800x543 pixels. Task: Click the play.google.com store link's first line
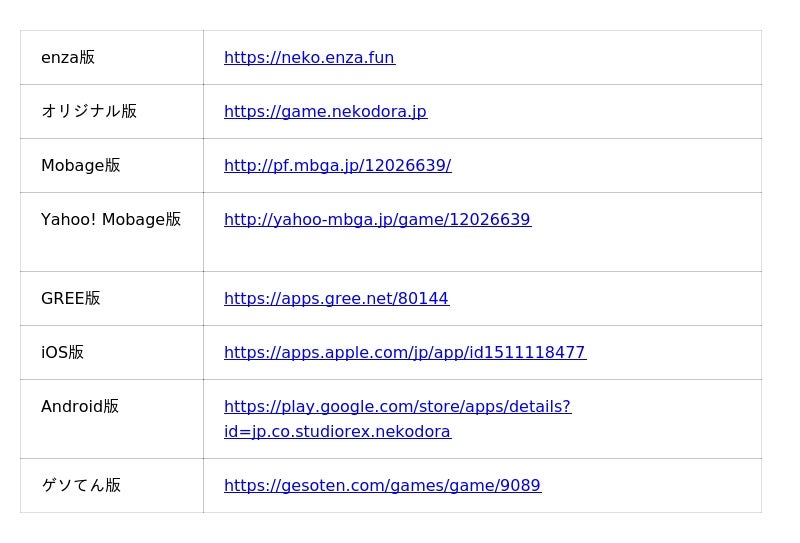click(x=397, y=407)
